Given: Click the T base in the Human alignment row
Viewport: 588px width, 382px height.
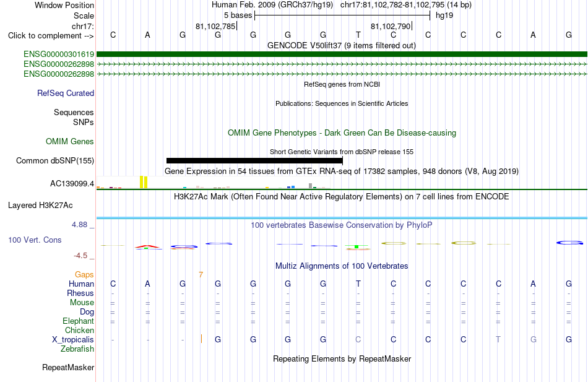Looking at the screenshot, I should click(358, 284).
